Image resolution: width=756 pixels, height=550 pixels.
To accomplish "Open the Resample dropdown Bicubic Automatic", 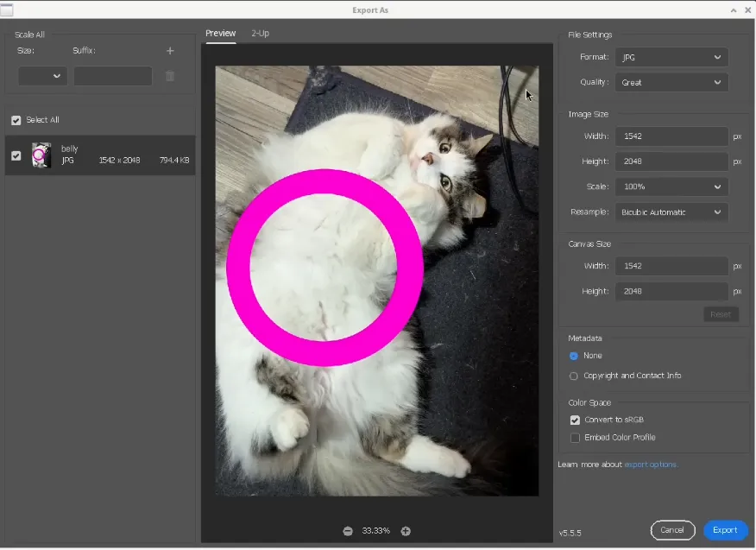I will pos(671,212).
